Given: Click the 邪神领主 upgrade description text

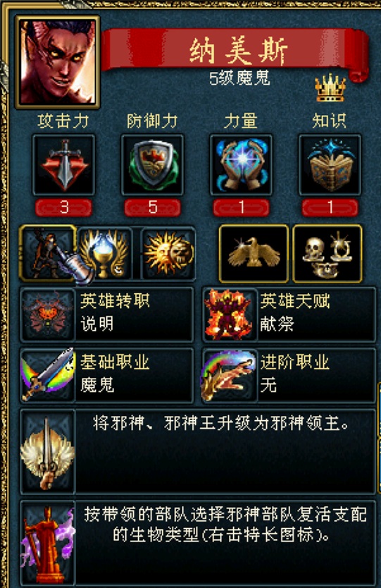Looking at the screenshot, I should click(x=221, y=424).
